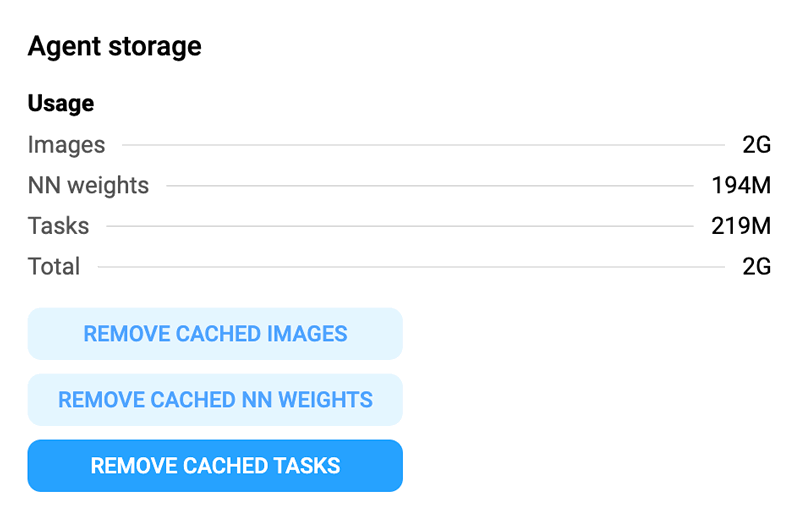Click the divider line in Images row
This screenshot has width=800, height=522.
pyautogui.click(x=423, y=145)
